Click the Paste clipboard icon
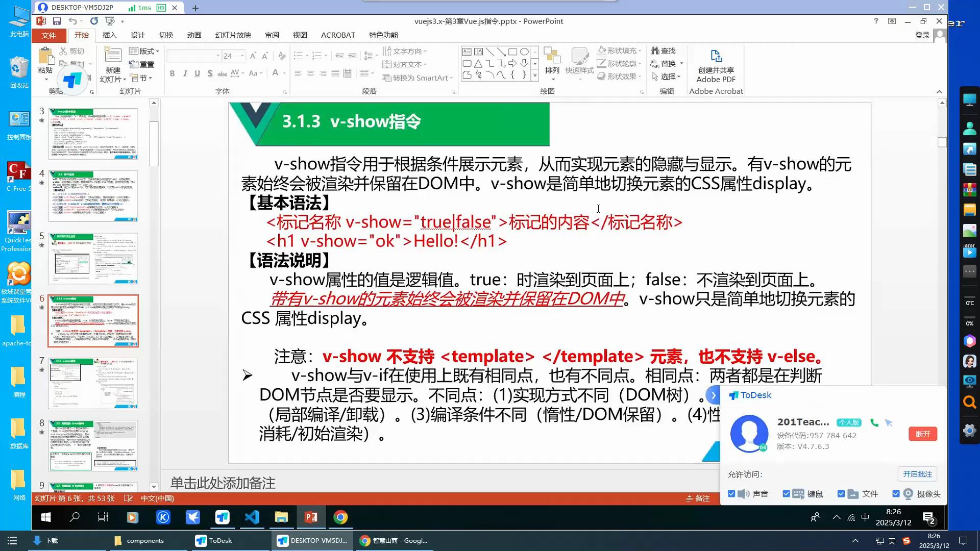Image resolution: width=980 pixels, height=551 pixels. pos(45,57)
